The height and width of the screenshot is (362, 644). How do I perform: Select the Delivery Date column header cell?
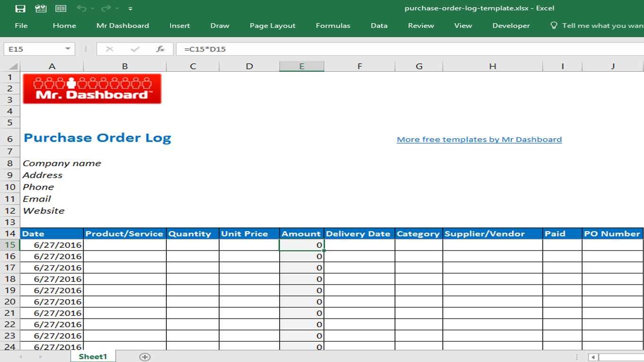coord(359,233)
